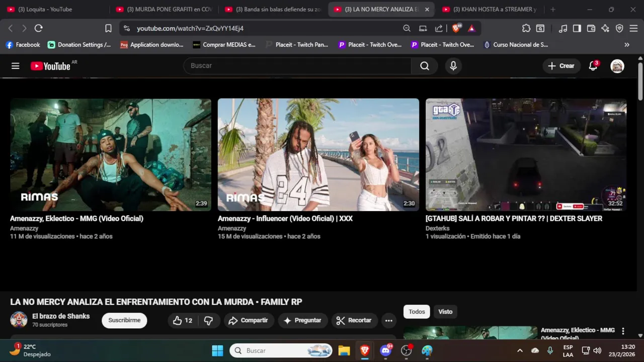Click the Crear button
The image size is (644, 362).
click(x=561, y=66)
